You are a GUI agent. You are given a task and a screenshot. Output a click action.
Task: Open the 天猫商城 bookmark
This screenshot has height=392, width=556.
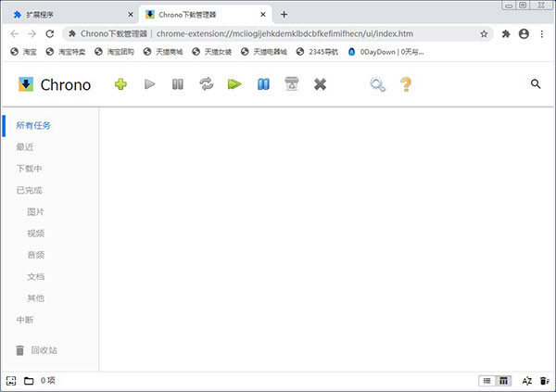pyautogui.click(x=163, y=52)
